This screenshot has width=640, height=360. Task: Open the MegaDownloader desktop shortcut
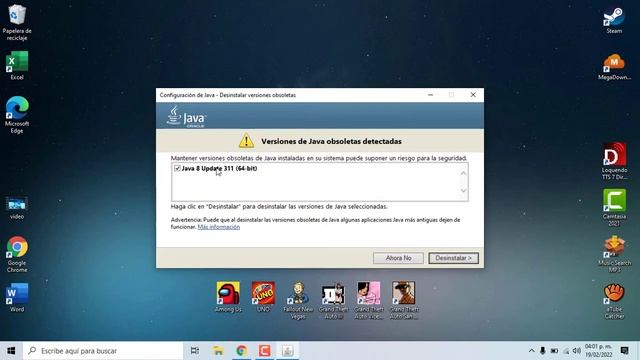pyautogui.click(x=614, y=67)
